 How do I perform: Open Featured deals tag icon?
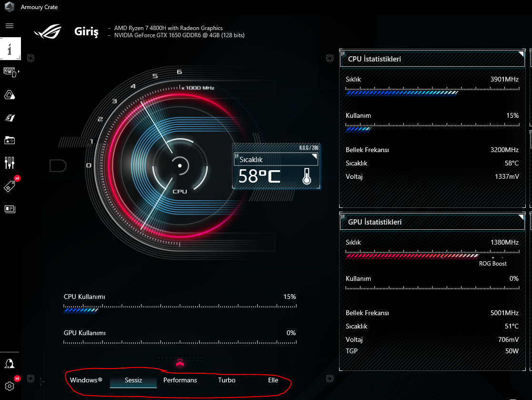pyautogui.click(x=10, y=186)
